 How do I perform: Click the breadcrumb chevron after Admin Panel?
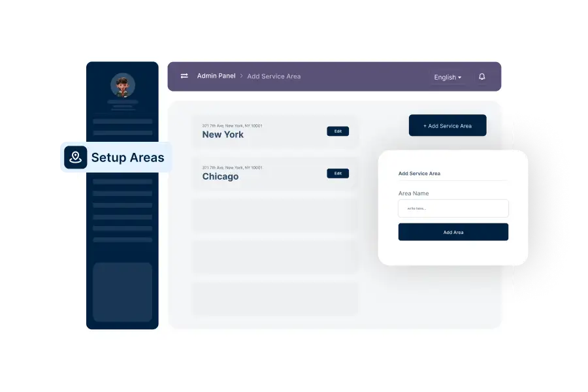241,76
